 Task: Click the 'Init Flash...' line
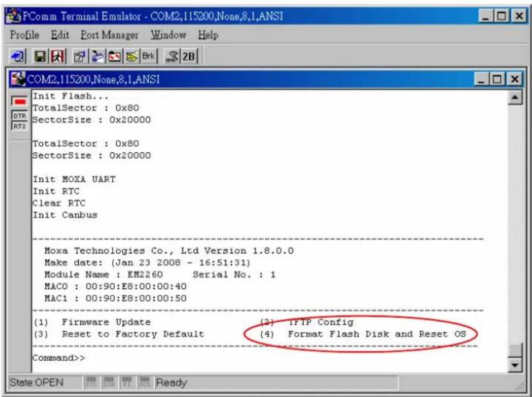(70, 96)
